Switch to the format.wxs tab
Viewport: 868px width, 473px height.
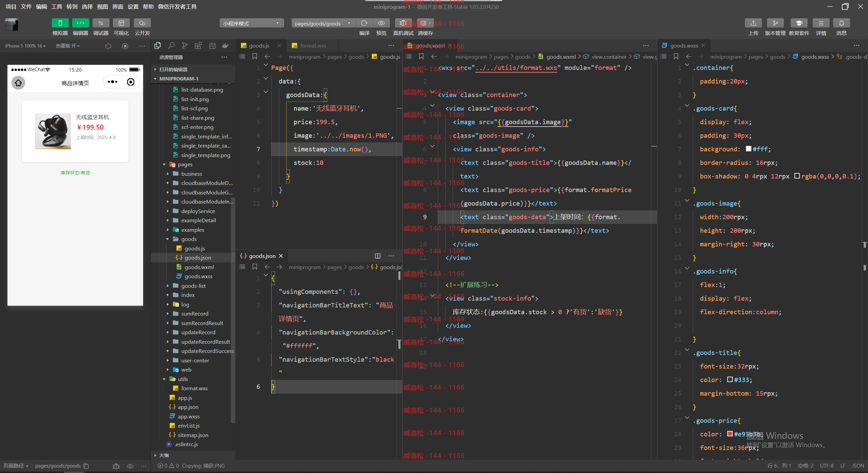point(313,45)
